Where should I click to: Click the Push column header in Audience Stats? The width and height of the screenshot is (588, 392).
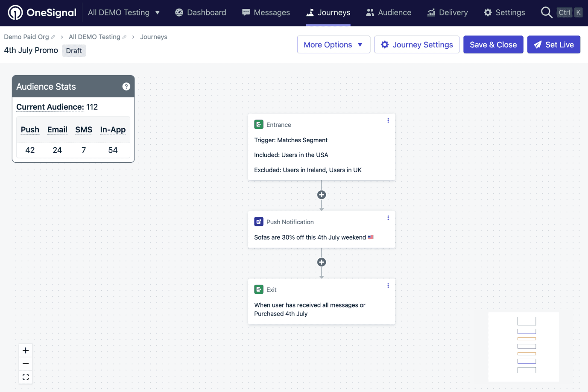coord(29,129)
